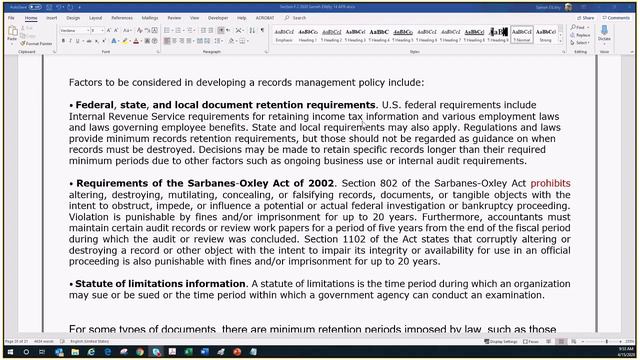Center the paragraph text
The image size is (640, 360).
(174, 41)
